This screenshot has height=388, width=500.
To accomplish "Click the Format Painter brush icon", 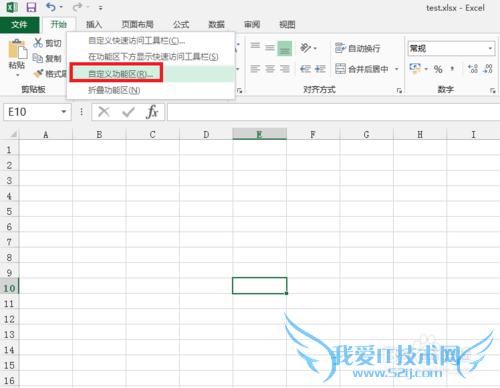I will click(x=38, y=73).
